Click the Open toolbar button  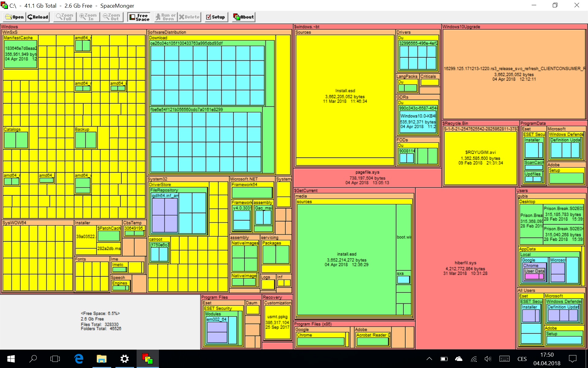click(14, 17)
